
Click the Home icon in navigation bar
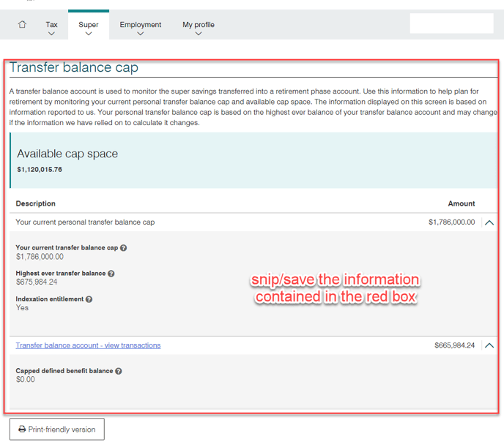point(22,24)
